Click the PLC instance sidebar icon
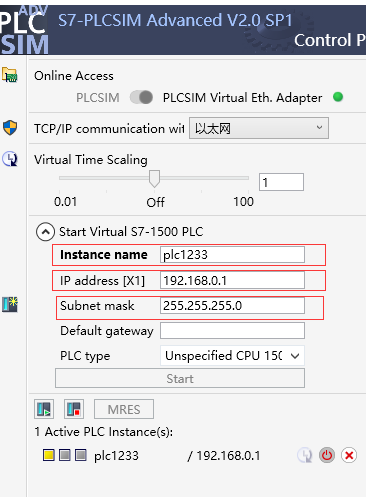 pos(10,304)
